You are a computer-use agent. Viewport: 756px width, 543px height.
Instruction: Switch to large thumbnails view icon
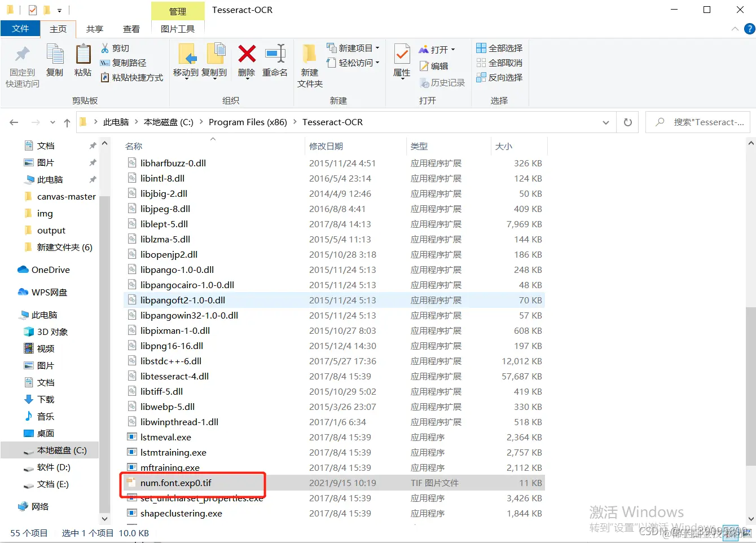click(746, 532)
